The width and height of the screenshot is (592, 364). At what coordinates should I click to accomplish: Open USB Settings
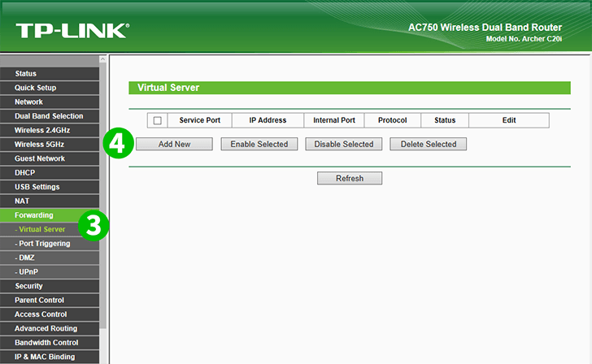click(x=50, y=187)
